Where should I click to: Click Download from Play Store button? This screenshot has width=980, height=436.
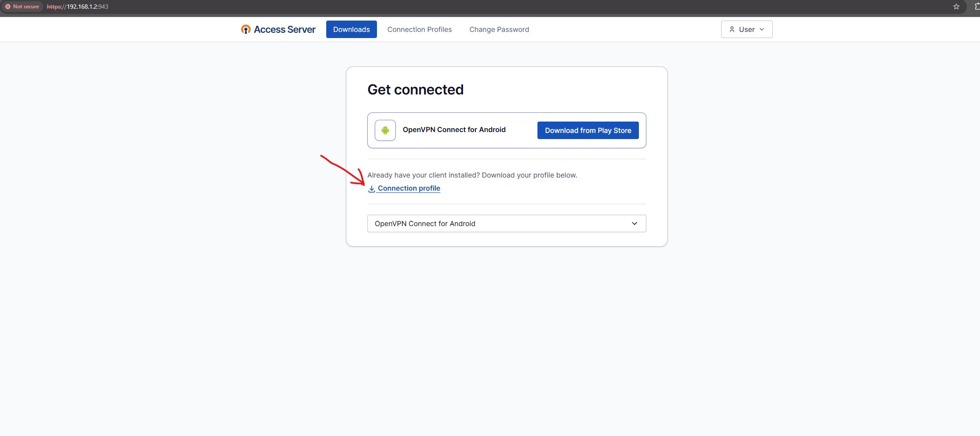pyautogui.click(x=588, y=130)
